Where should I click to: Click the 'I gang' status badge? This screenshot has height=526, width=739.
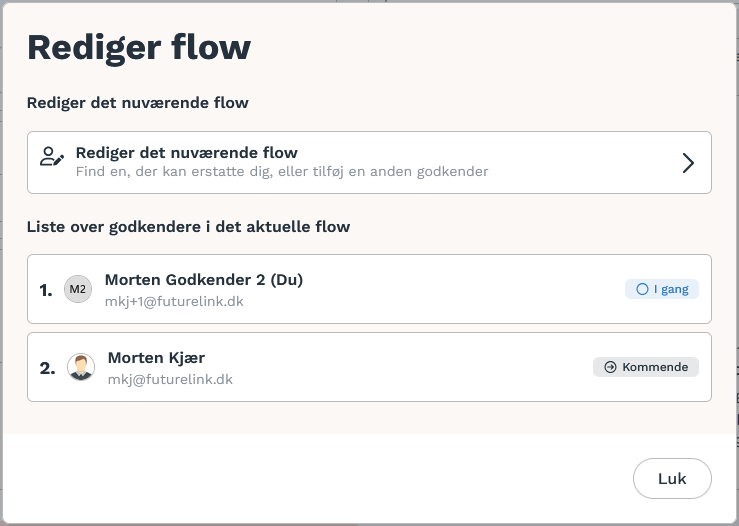pyautogui.click(x=662, y=289)
